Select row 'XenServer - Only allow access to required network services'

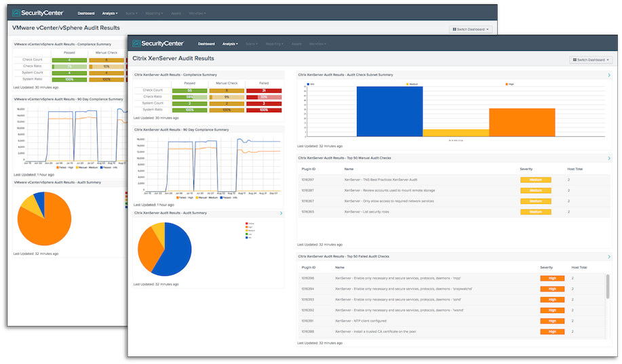click(454, 201)
